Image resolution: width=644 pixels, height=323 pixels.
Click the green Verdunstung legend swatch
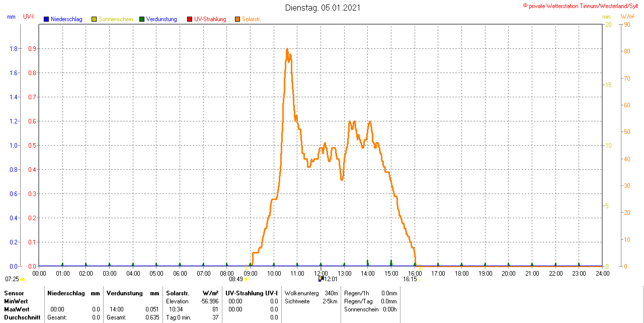point(142,19)
